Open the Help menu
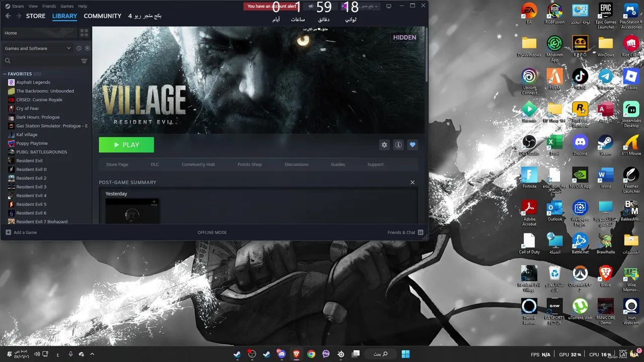The height and width of the screenshot is (362, 644). 83,6
